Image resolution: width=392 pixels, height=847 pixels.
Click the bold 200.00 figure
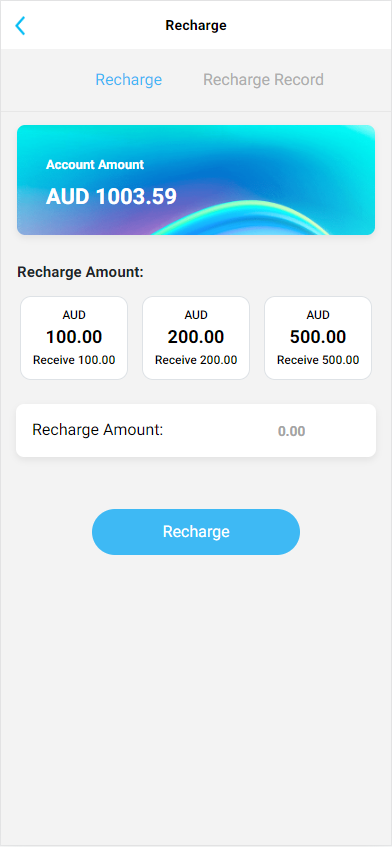196,337
